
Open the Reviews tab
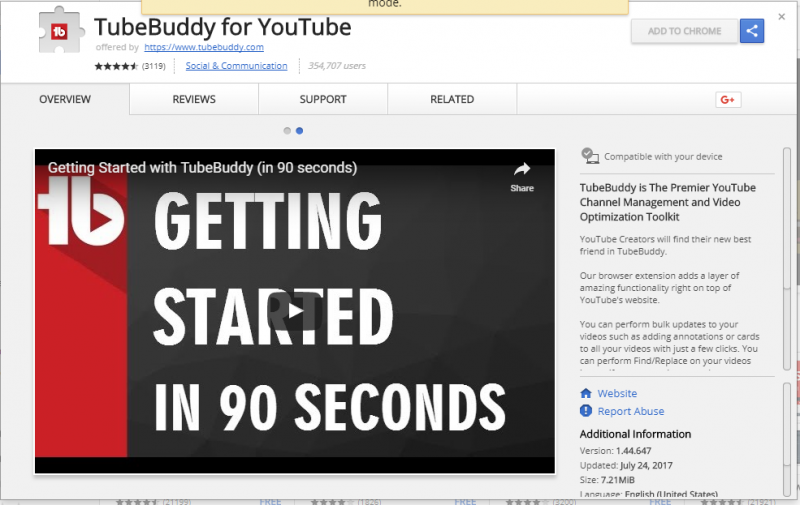(194, 99)
